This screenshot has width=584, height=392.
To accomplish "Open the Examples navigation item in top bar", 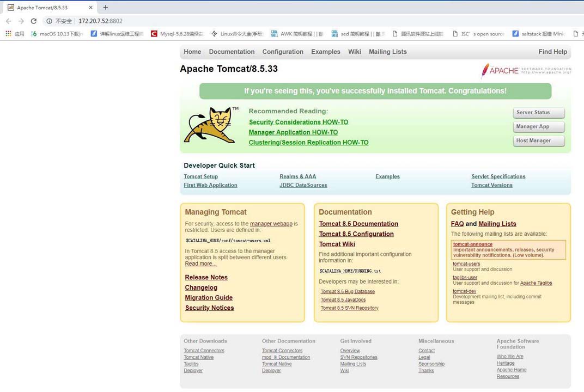I will click(326, 52).
